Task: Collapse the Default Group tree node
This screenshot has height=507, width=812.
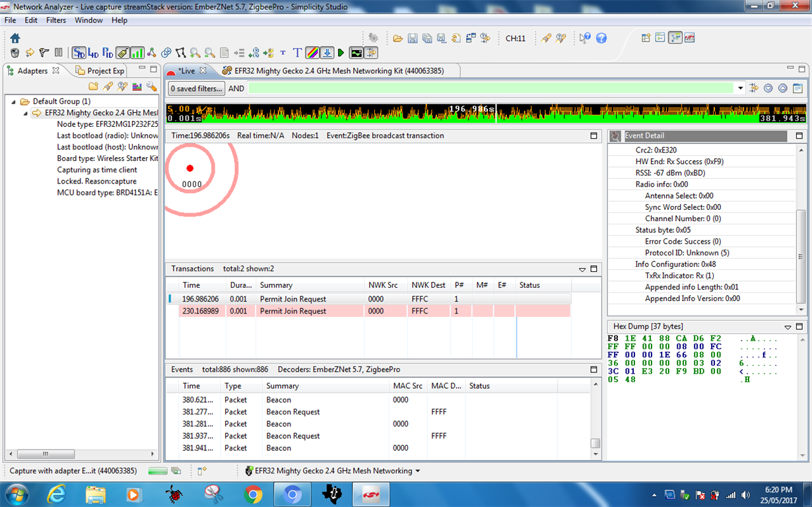Action: click(15, 102)
